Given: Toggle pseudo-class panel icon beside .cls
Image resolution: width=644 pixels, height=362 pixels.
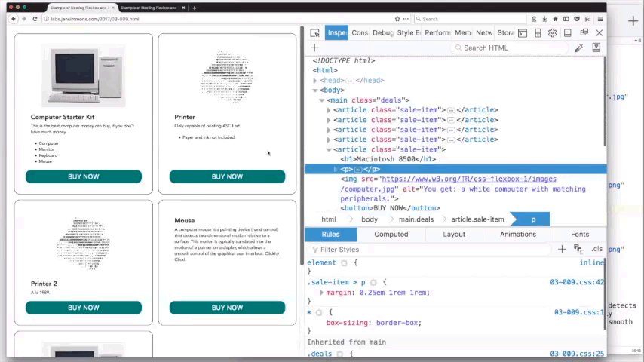Looking at the screenshot, I should 578,249.
